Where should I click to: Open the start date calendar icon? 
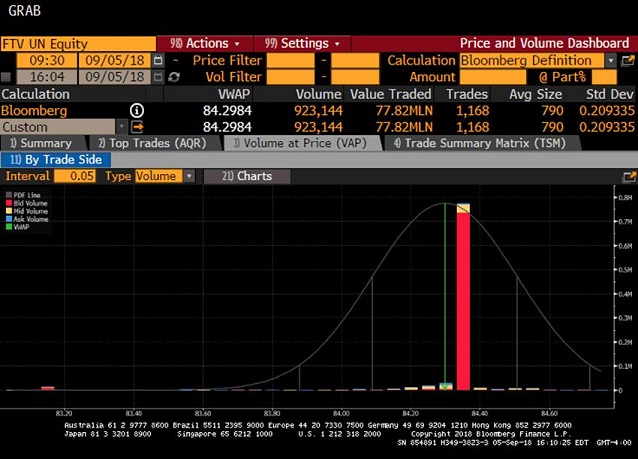157,60
